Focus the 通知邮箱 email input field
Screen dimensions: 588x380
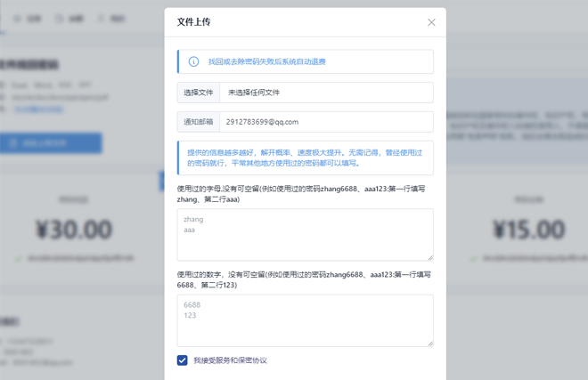click(324, 122)
